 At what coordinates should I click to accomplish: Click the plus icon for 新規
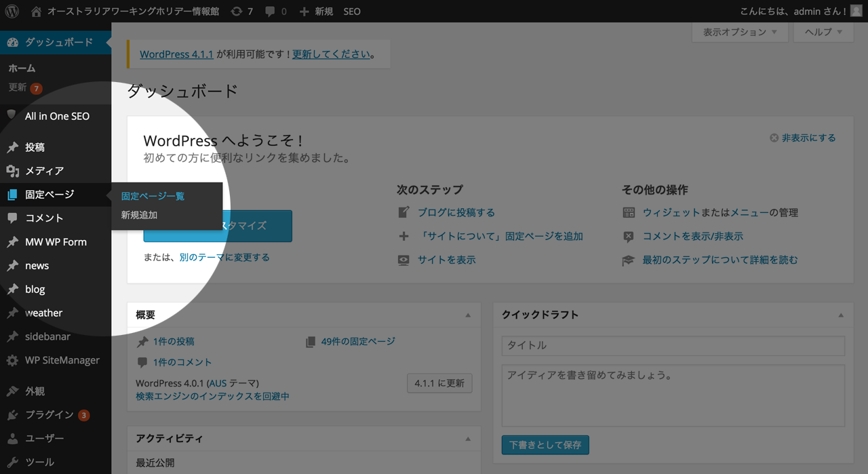[x=304, y=12]
